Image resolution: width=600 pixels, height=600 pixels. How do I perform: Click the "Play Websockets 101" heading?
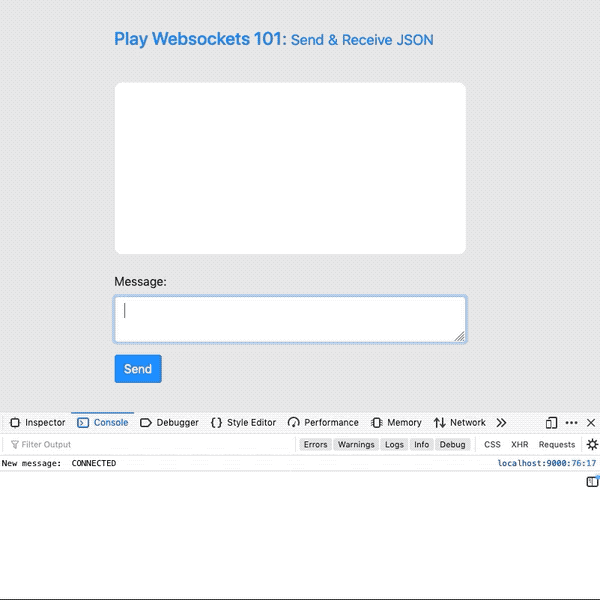coord(200,39)
